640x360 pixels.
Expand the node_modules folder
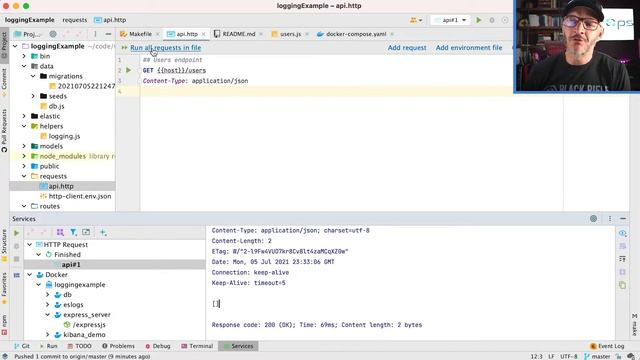tap(24, 156)
